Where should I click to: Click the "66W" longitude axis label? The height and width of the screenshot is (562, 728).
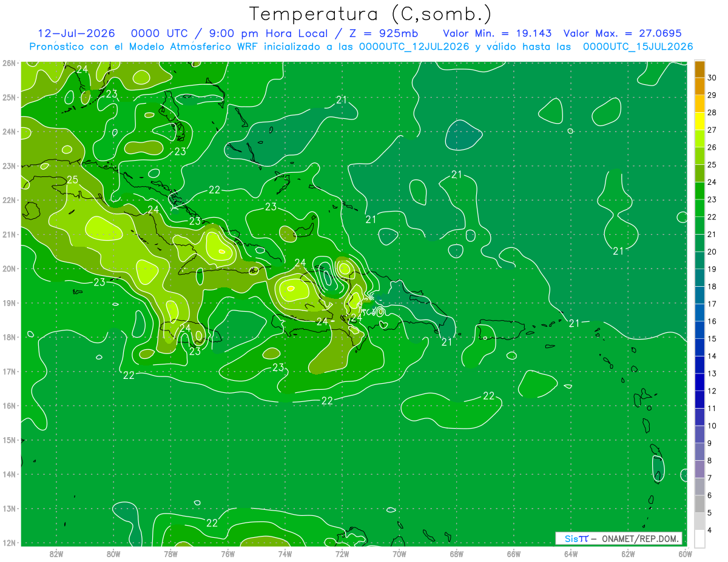point(514,554)
